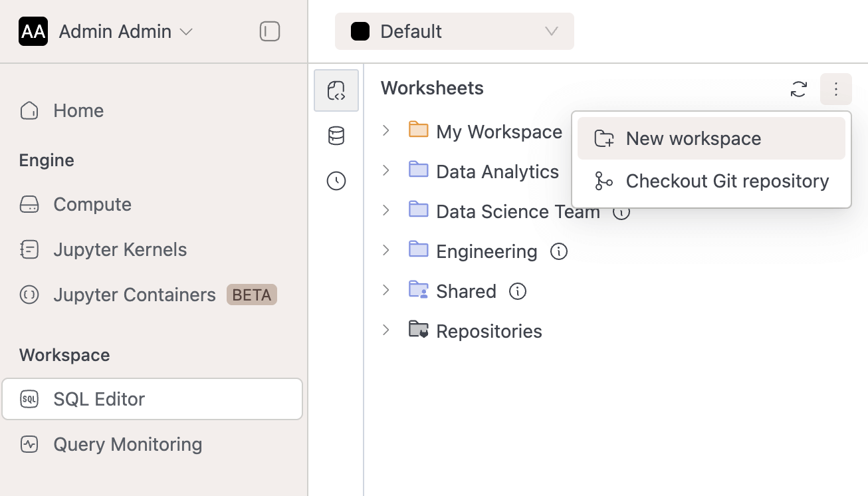
Task: Expand My Workspace folder chevron
Action: (386, 131)
